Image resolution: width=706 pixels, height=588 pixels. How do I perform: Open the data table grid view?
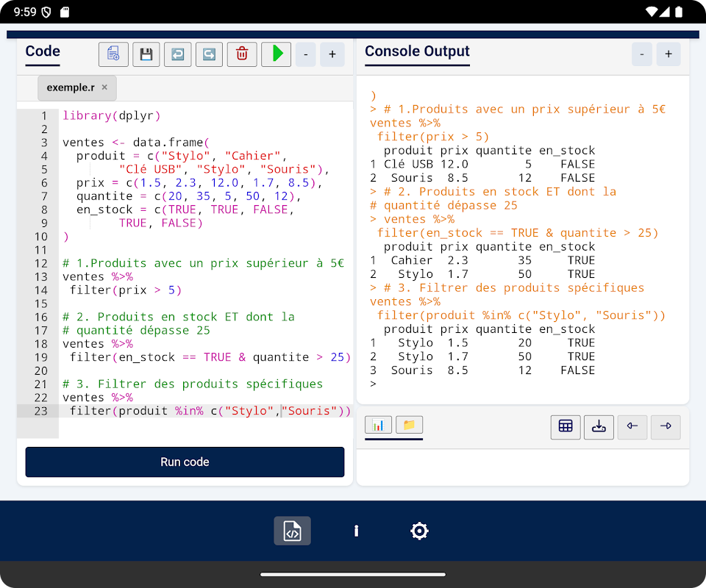(x=566, y=426)
